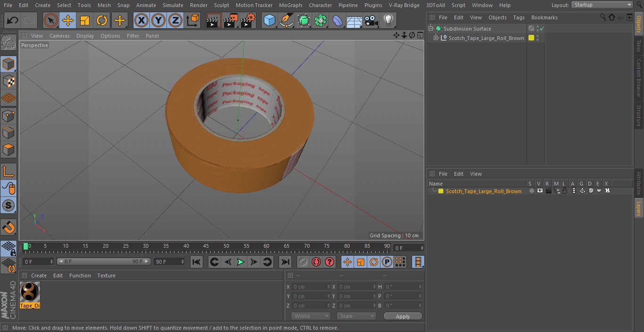Toggle X axis lock

click(x=141, y=21)
